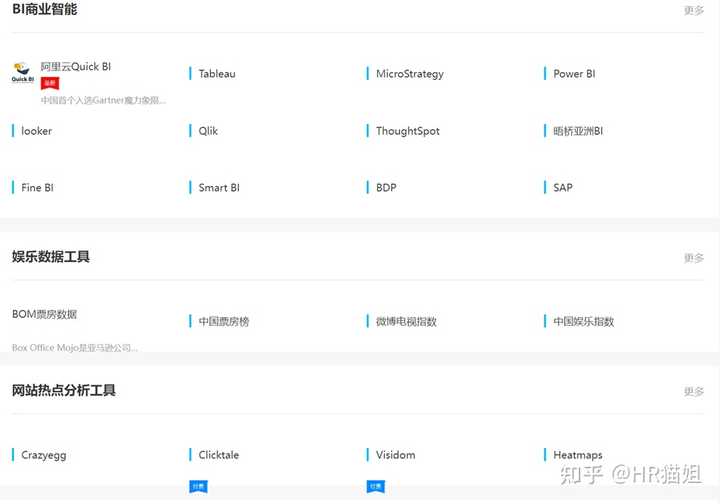Viewport: 720px width, 504px height.
Task: Open the Visidom link
Action: coord(395,455)
